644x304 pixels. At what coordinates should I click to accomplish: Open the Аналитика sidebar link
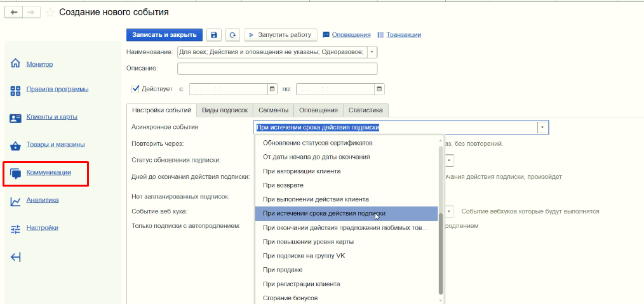tap(43, 200)
